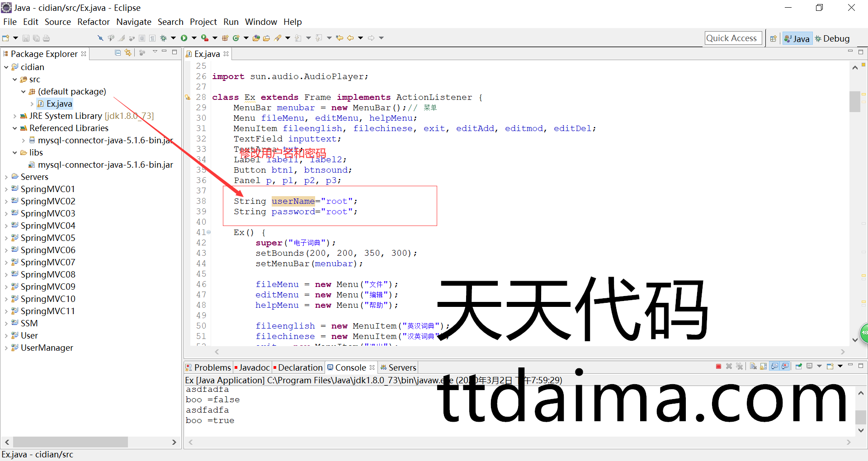Viewport: 868px width, 461px height.
Task: Select Ex.java in Package Explorer
Action: [x=59, y=104]
